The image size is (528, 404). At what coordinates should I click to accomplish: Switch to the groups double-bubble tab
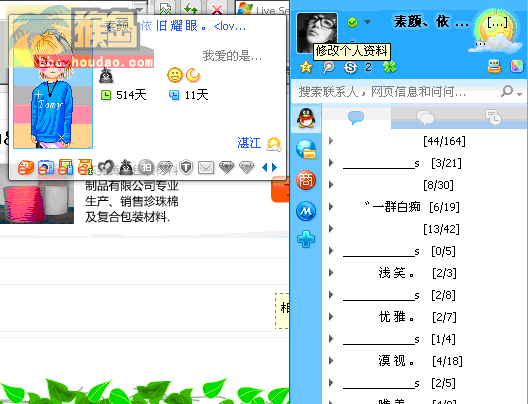[x=425, y=117]
